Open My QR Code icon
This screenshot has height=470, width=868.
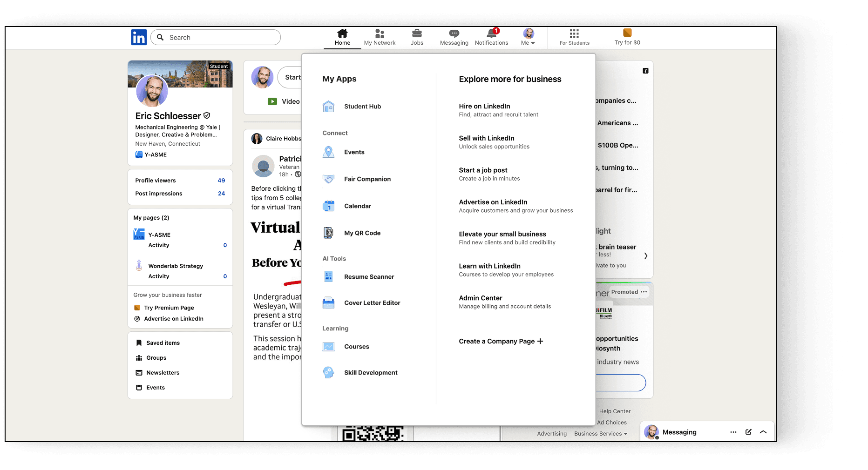pyautogui.click(x=328, y=233)
